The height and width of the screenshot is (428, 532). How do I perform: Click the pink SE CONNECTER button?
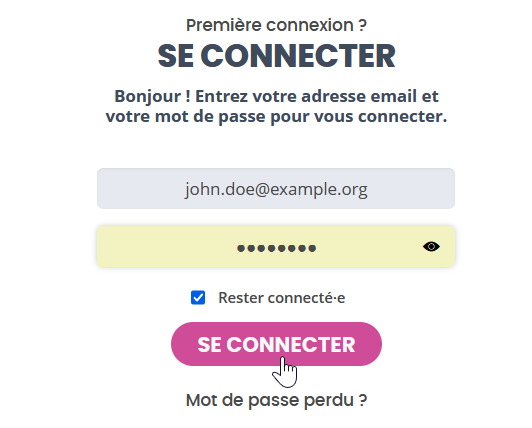[276, 344]
